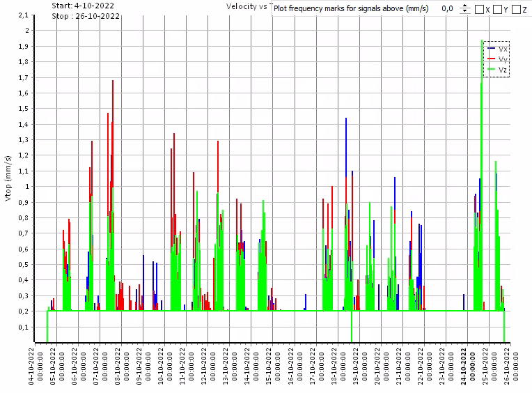Screen dimensions: 532x393
Task: Select the Vy legend label
Action: coord(502,59)
